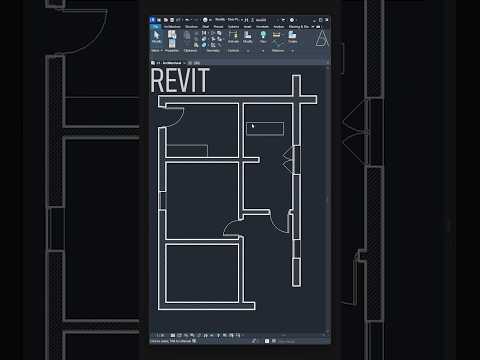This screenshot has height=360, width=480.
Task: Switch to the Architecture ribbon tab
Action: [x=172, y=27]
